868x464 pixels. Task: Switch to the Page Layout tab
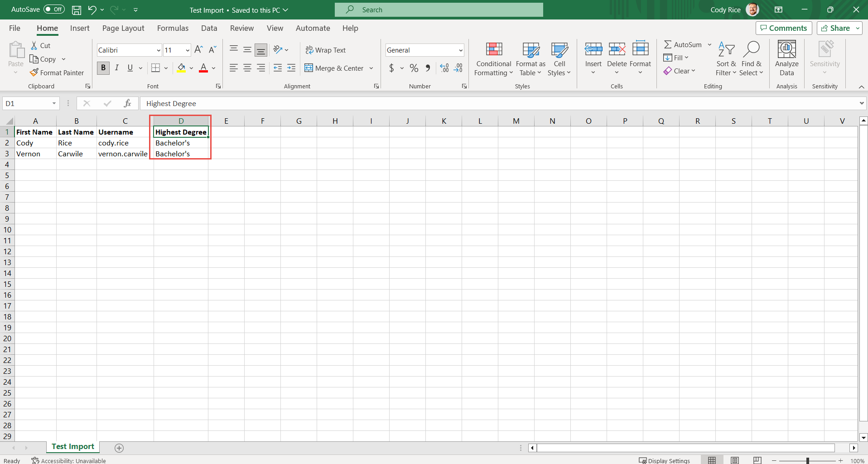(x=123, y=28)
